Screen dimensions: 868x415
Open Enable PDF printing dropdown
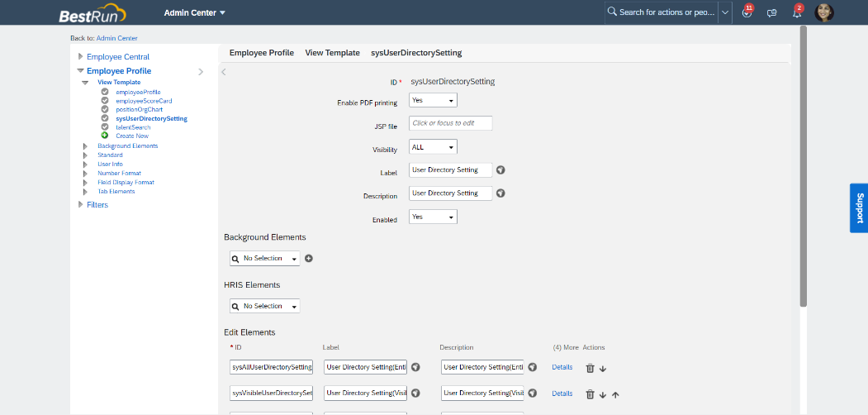point(433,100)
